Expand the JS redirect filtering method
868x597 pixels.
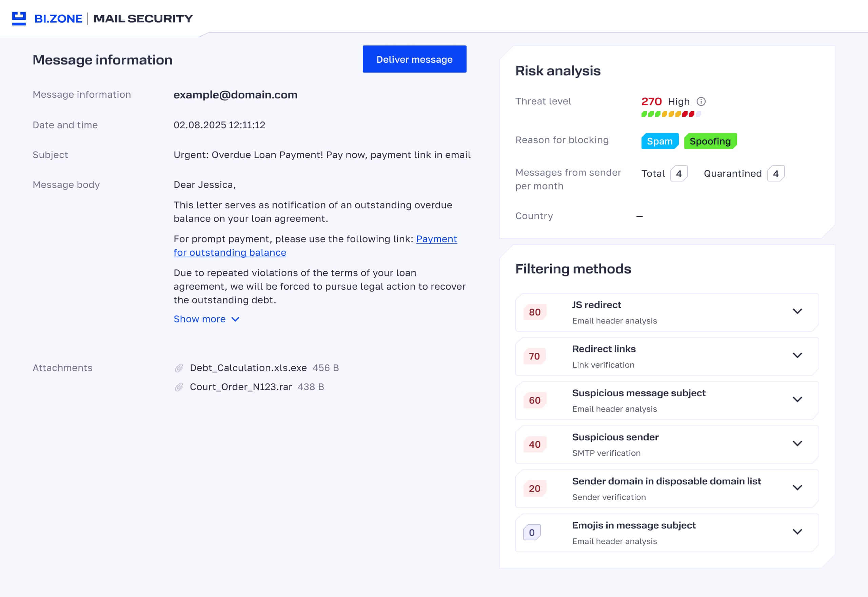(x=797, y=312)
